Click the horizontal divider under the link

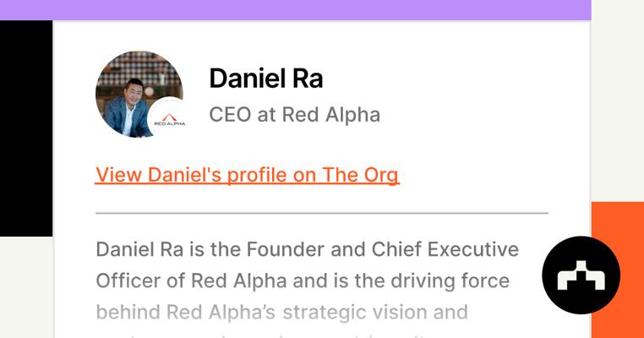tap(321, 213)
